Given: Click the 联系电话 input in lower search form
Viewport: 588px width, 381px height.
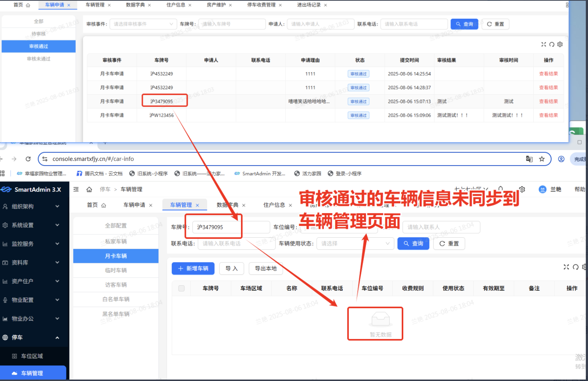Looking at the screenshot, I should 236,244.
